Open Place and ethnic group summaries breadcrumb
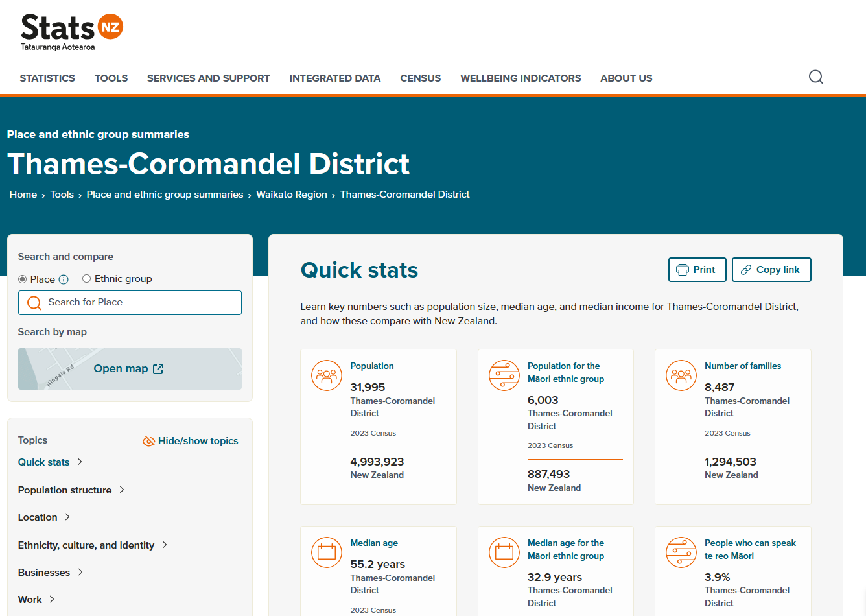866x616 pixels. 165,195
